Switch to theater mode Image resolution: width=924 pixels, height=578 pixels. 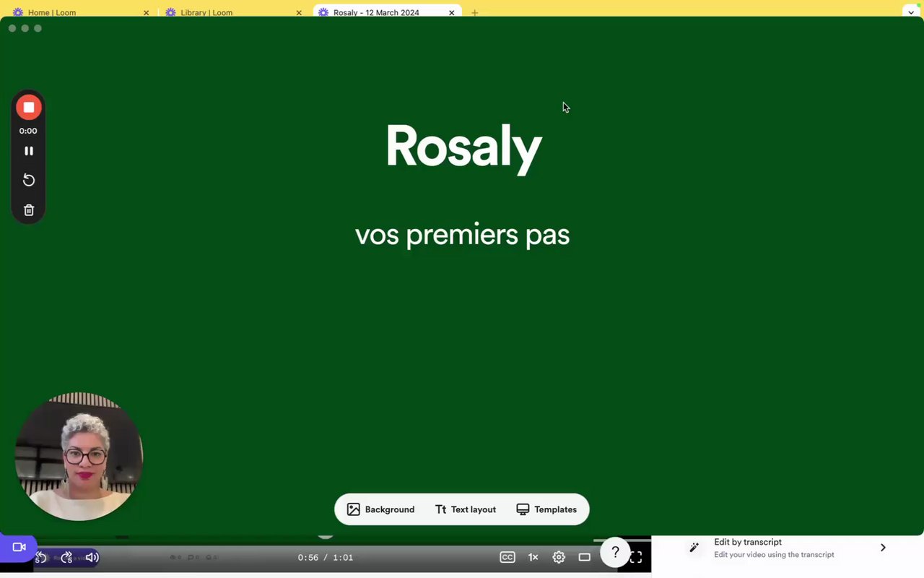tap(585, 557)
